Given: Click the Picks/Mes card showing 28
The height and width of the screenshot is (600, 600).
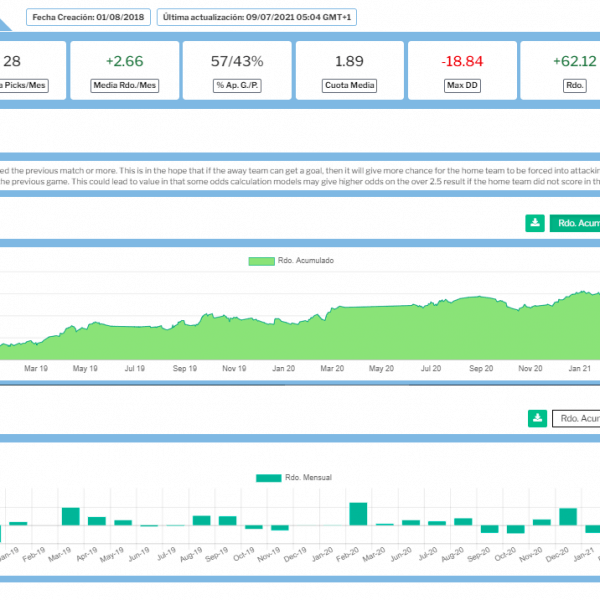Looking at the screenshot, I should coord(28,69).
